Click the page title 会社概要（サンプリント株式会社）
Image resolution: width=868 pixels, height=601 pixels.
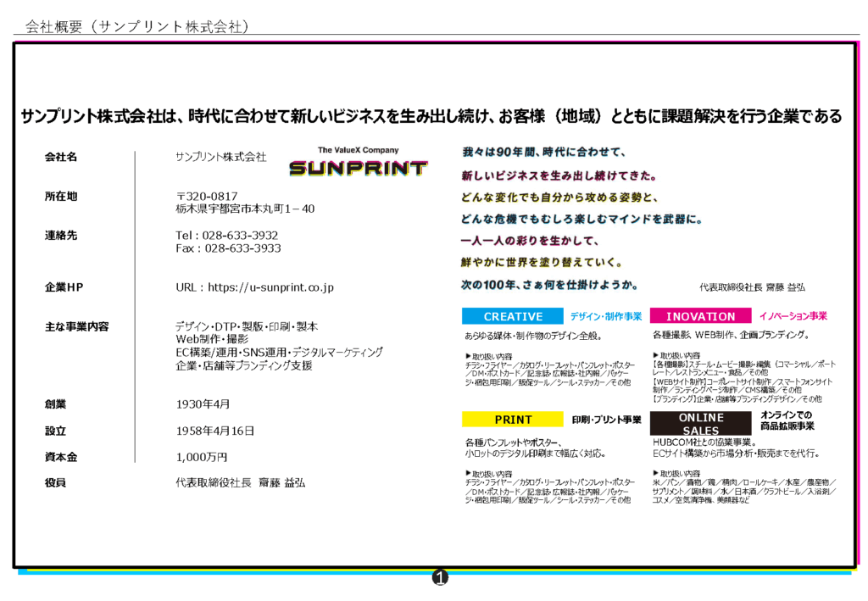tap(137, 26)
